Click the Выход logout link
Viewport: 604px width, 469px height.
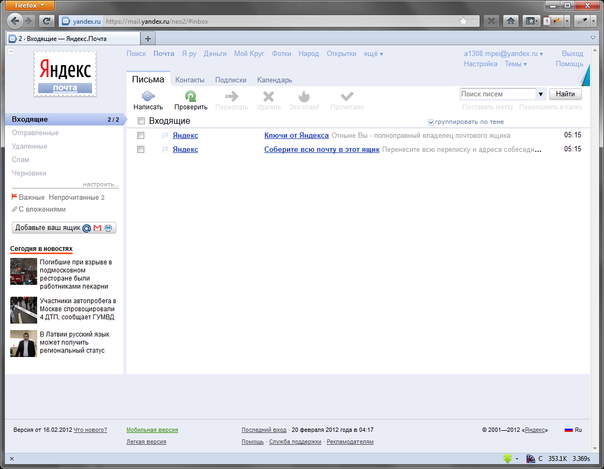572,54
